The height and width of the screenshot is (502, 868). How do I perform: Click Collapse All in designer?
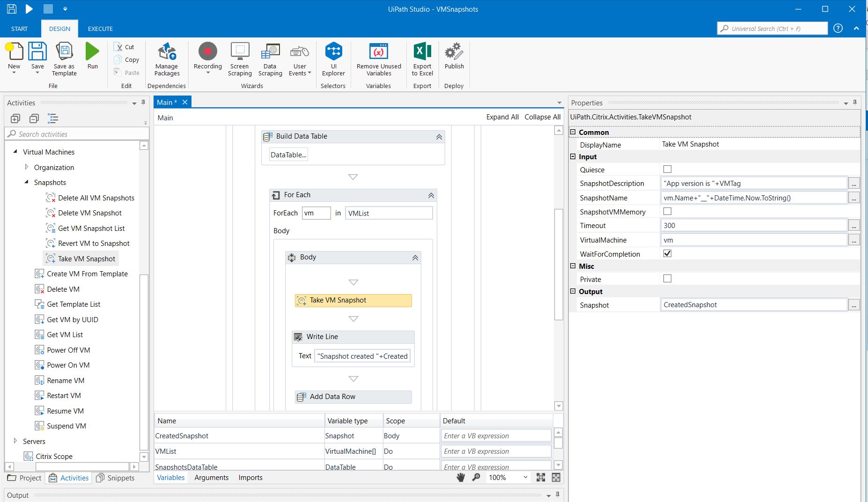pyautogui.click(x=542, y=117)
